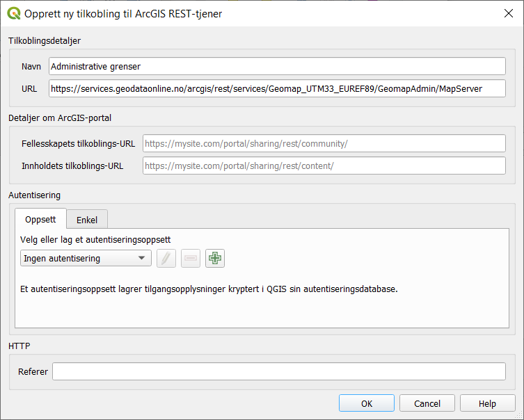Open the 'Ingen autentisering' dropdown
The image size is (524, 420).
click(86, 259)
